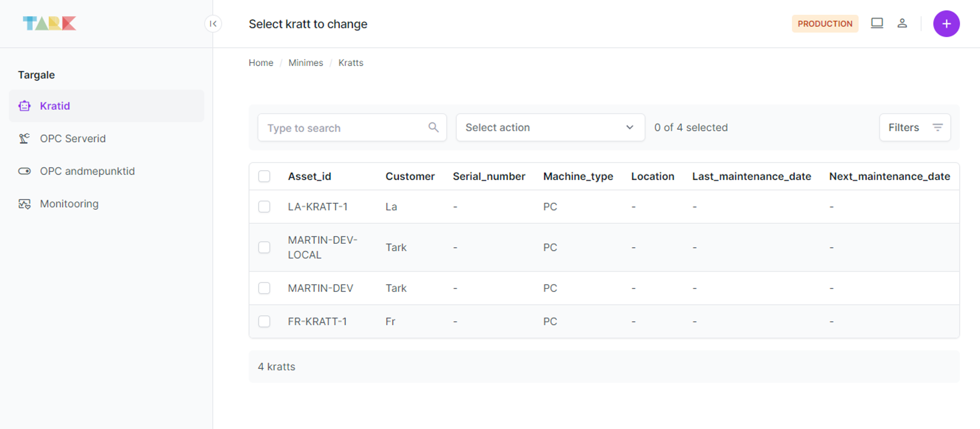
Task: Toggle the select-all header checkbox
Action: coord(264,176)
